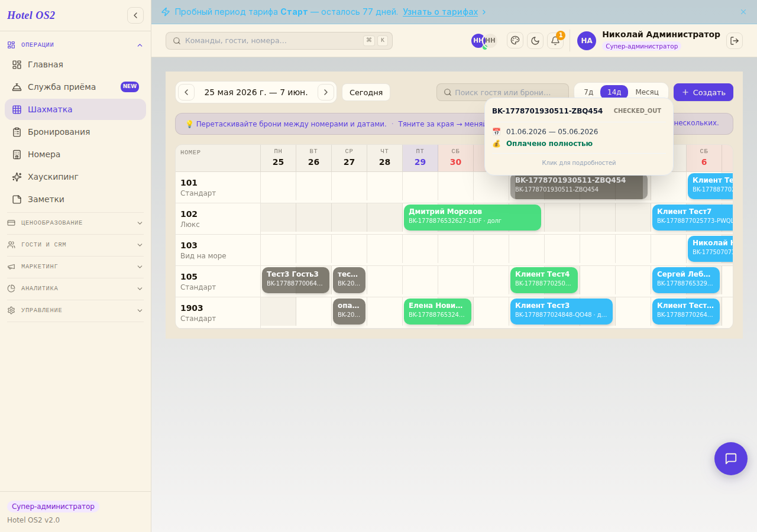This screenshot has height=532, width=757.
Task: Focus Поиск гостя или брони field
Action: click(x=503, y=92)
